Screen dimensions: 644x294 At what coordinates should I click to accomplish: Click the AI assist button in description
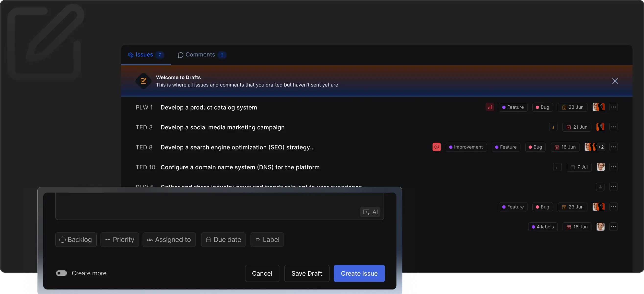point(370,212)
